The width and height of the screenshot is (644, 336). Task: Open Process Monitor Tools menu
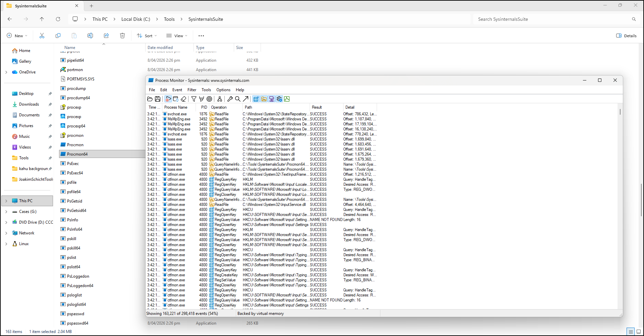pos(206,90)
